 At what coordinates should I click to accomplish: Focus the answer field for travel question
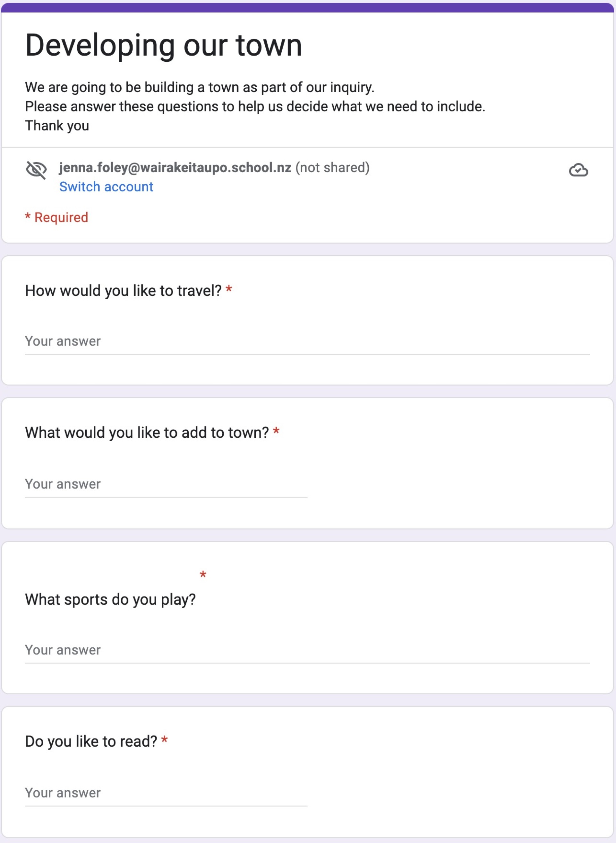click(x=307, y=341)
